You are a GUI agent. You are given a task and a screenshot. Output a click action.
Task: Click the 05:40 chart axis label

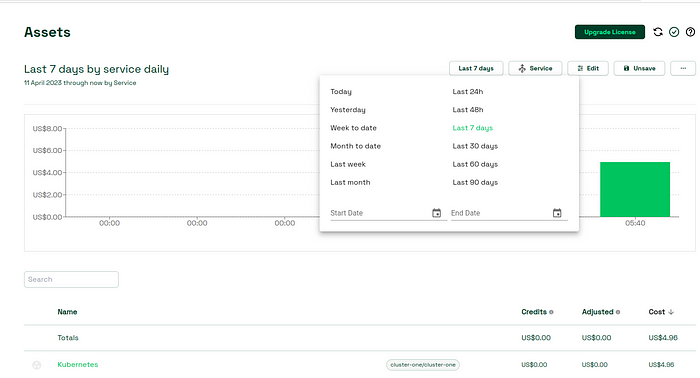[635, 223]
